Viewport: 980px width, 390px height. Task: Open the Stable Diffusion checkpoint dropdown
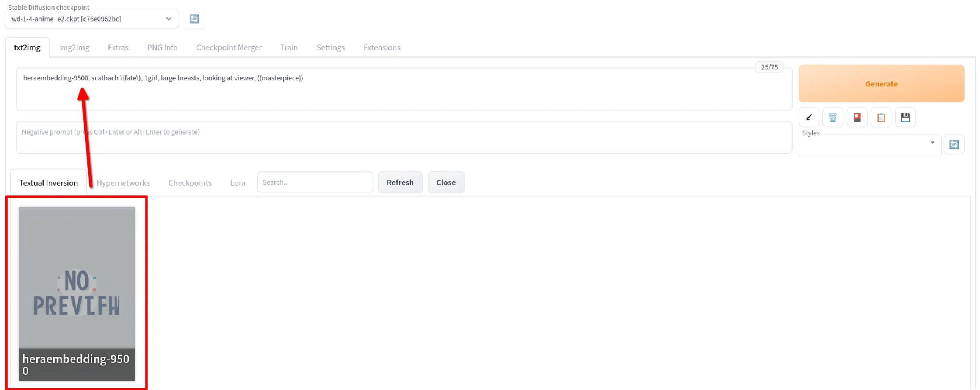(x=92, y=19)
